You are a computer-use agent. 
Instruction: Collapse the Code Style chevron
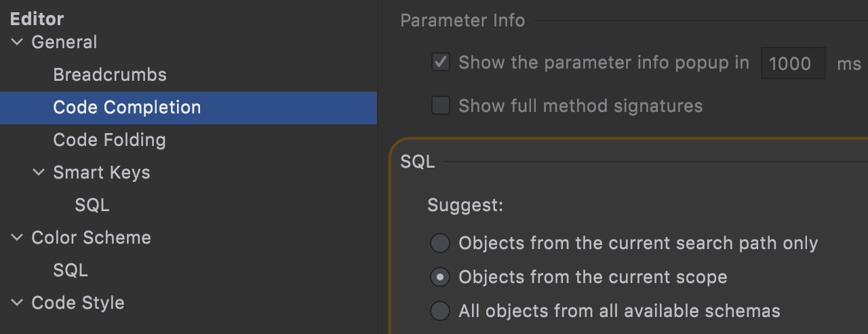[17, 303]
